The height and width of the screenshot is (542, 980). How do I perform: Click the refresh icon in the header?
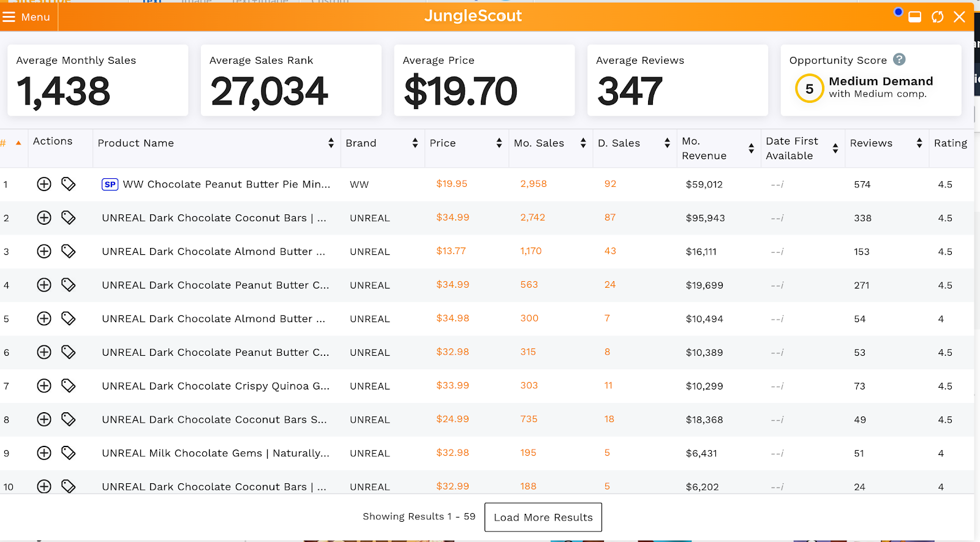click(937, 17)
